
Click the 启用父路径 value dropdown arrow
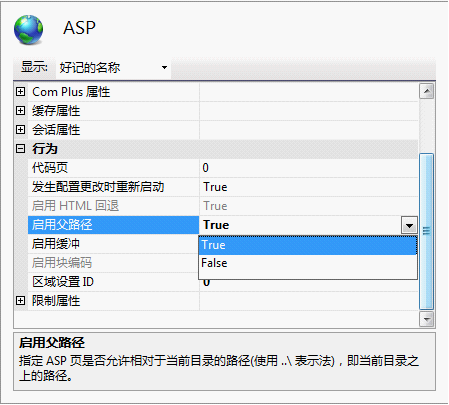409,225
